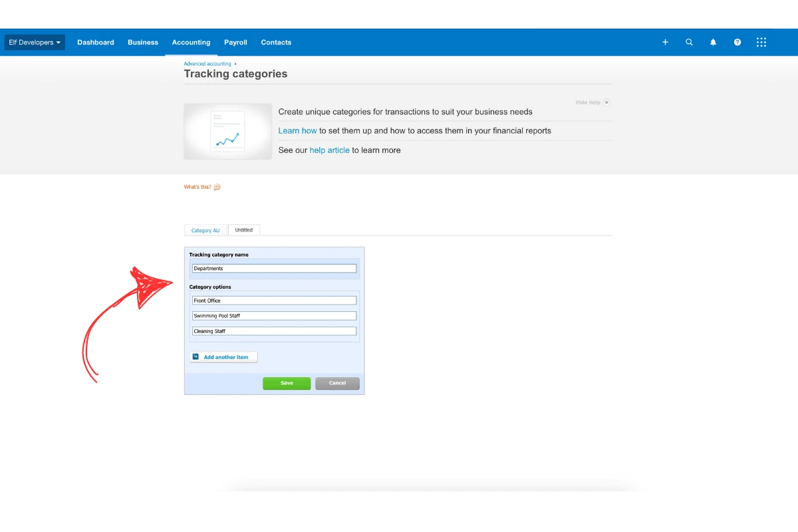Click the Learn how link
This screenshot has height=532, width=798.
[297, 131]
